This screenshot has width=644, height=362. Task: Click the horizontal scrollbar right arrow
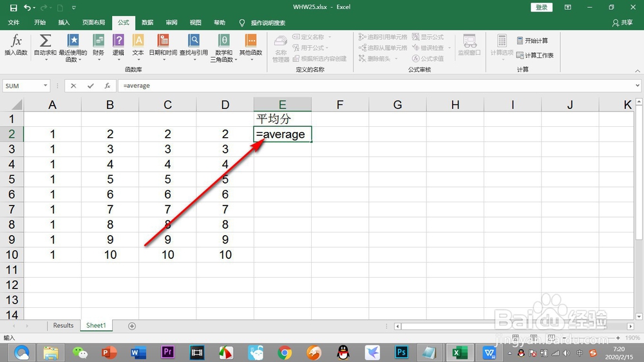[x=630, y=327]
